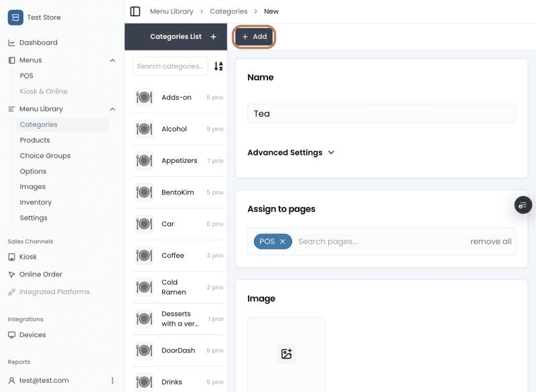
Task: Expand Advanced Settings
Action: pyautogui.click(x=291, y=152)
